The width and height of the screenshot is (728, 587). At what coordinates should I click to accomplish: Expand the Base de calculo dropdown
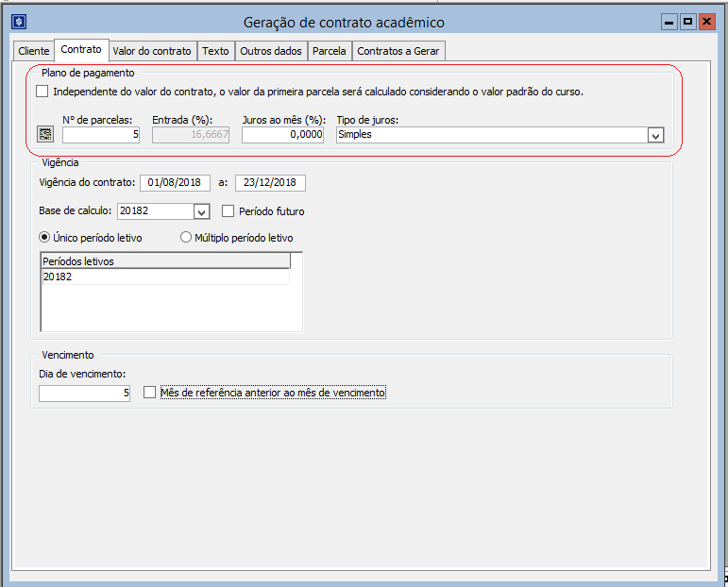(x=200, y=211)
